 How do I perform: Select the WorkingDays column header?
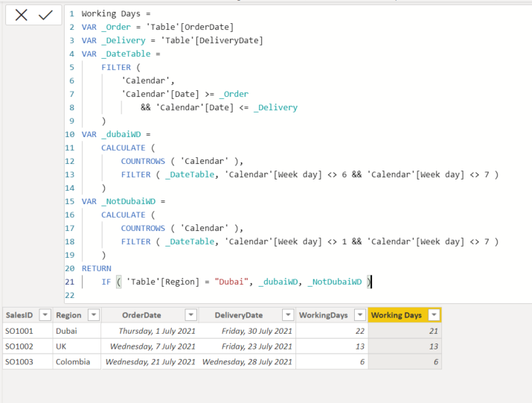click(x=324, y=315)
